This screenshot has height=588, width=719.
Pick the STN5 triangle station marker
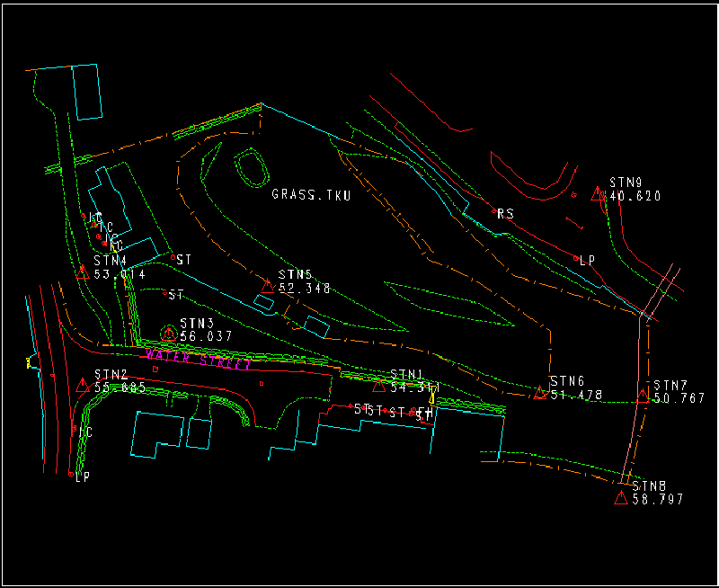tap(267, 286)
